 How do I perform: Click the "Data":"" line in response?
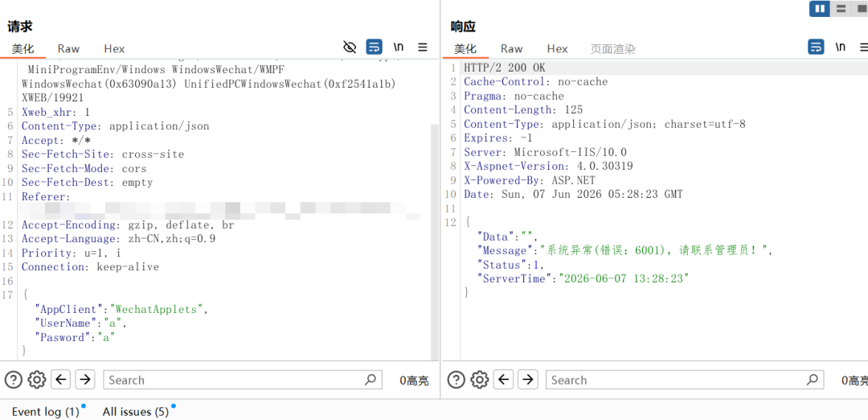[507, 237]
